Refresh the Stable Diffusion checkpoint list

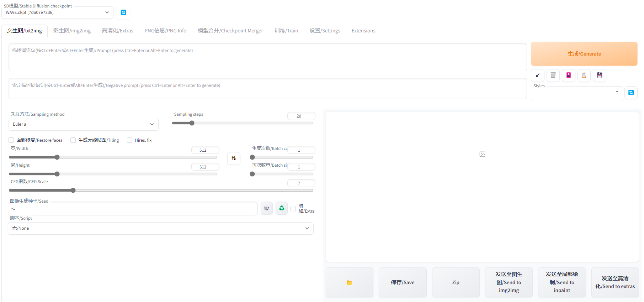point(123,12)
